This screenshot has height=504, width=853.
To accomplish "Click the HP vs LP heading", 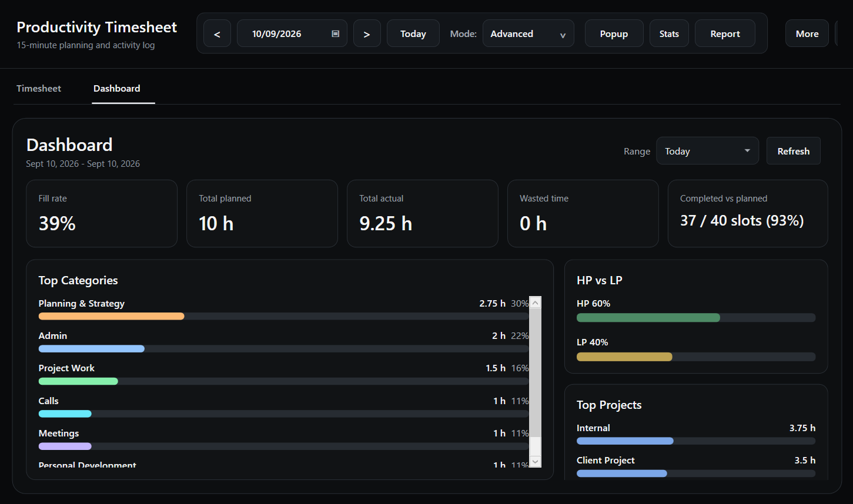I will click(x=600, y=280).
